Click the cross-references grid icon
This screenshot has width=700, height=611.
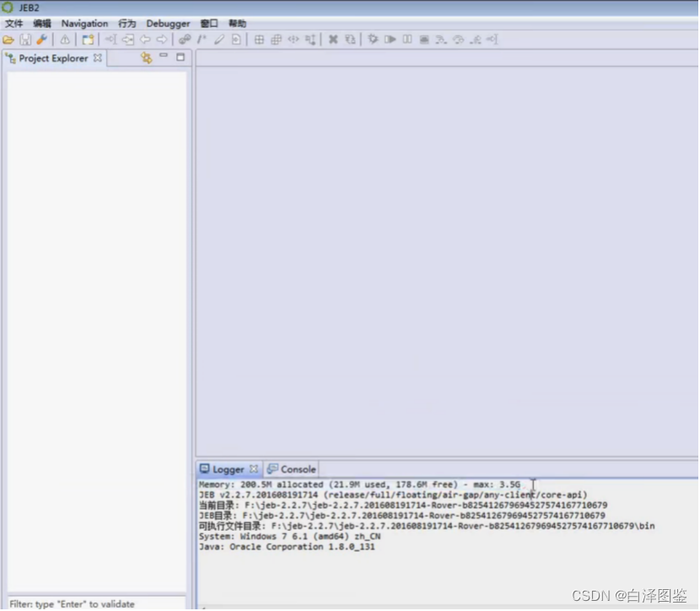coord(259,40)
